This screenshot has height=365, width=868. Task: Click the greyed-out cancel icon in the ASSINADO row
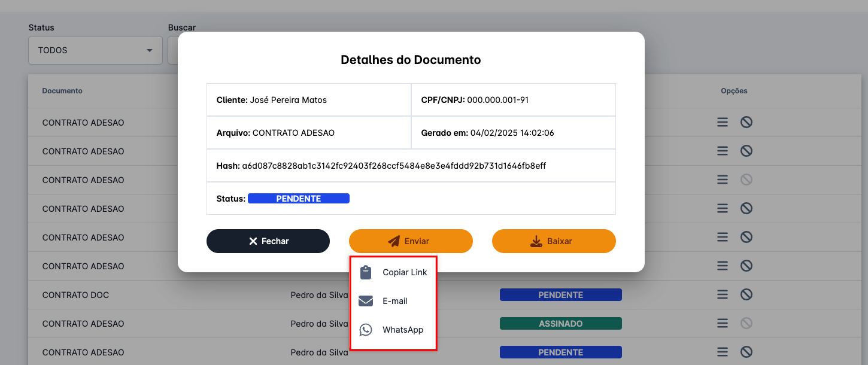746,324
